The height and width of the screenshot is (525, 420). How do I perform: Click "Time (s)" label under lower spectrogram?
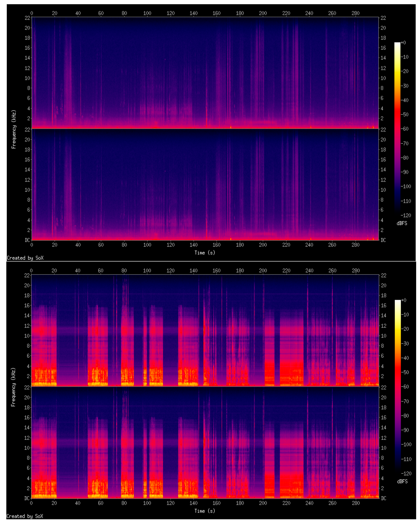point(205,511)
